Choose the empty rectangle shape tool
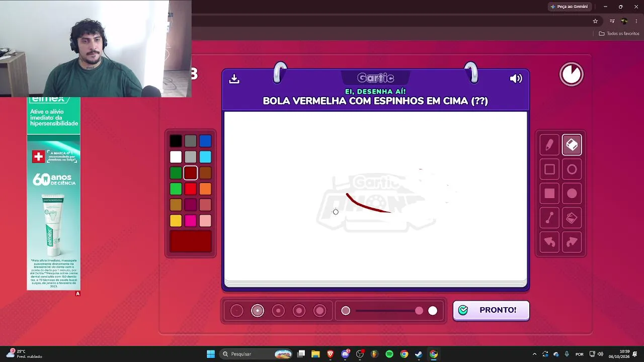The height and width of the screenshot is (362, 644). click(x=549, y=169)
